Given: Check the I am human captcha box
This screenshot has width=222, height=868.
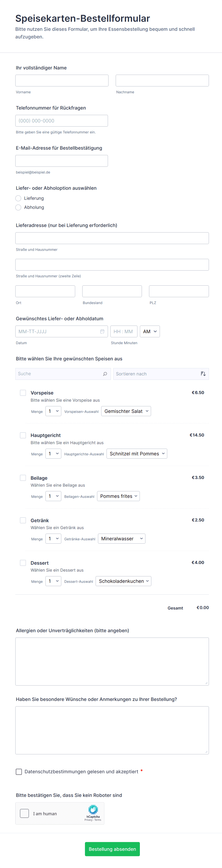Looking at the screenshot, I should (25, 813).
